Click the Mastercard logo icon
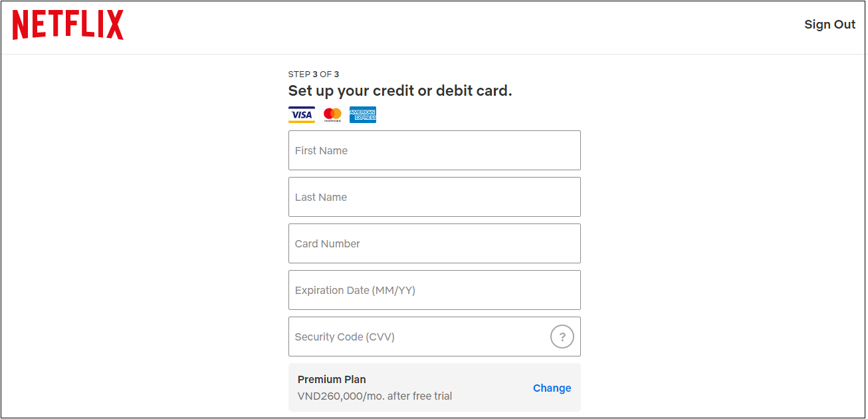 [332, 114]
